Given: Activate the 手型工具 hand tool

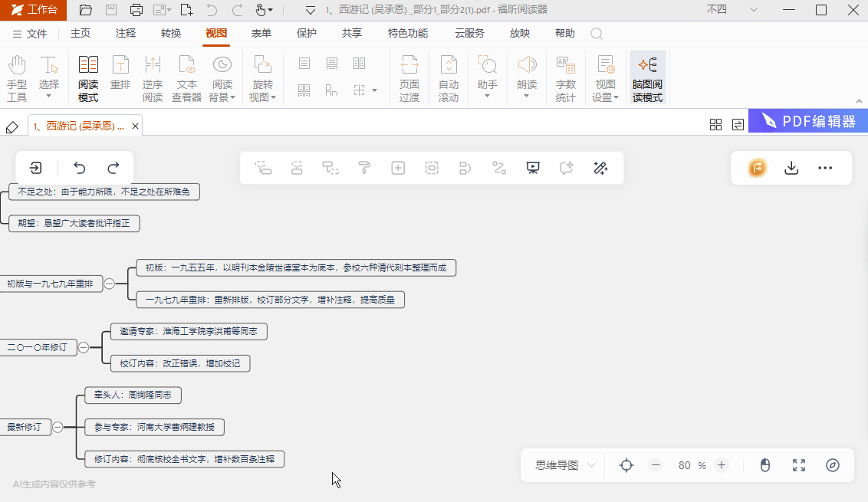Looking at the screenshot, I should point(16,77).
